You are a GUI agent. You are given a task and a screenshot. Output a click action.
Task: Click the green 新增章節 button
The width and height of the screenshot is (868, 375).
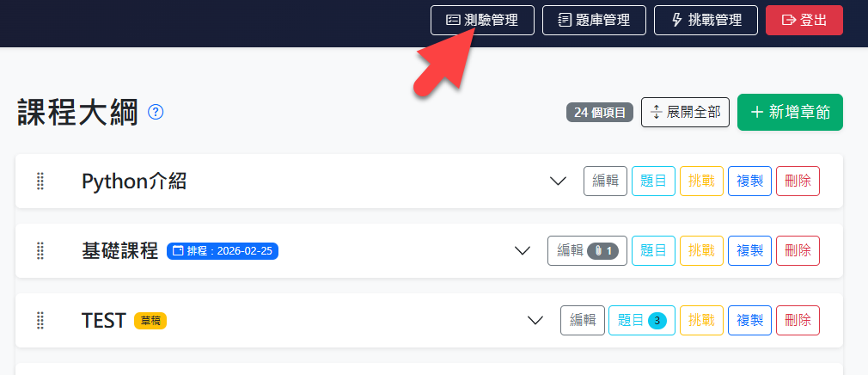click(x=790, y=113)
